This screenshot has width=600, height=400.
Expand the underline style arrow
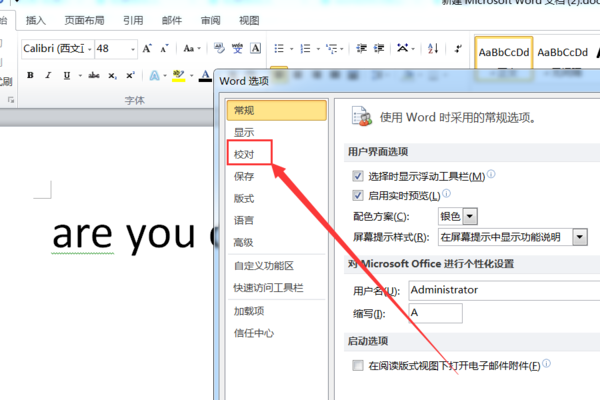(x=80, y=75)
